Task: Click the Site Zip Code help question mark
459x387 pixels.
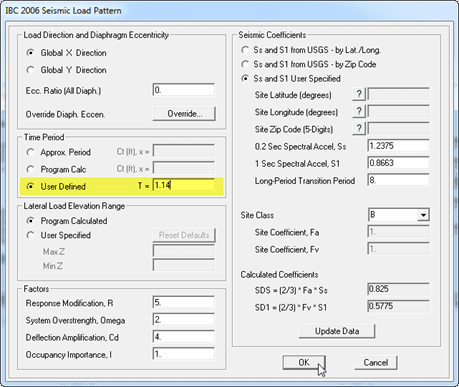Action: (359, 129)
